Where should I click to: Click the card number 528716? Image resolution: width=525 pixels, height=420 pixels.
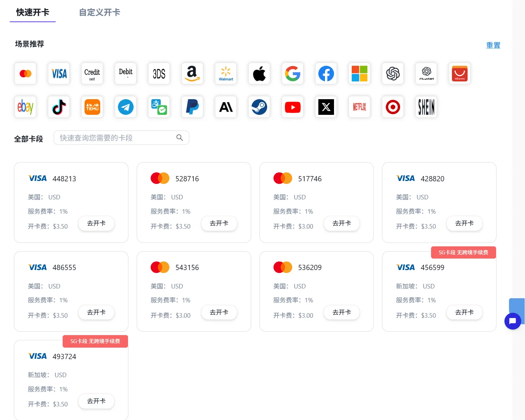click(187, 179)
